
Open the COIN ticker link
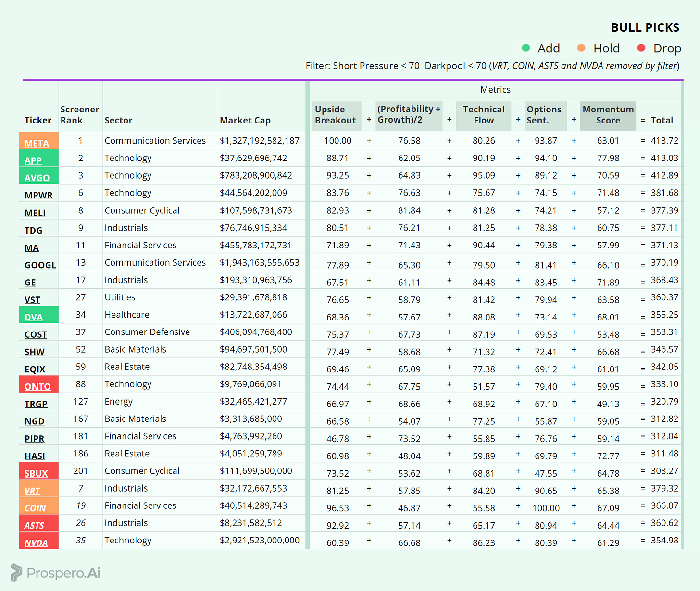click(35, 508)
